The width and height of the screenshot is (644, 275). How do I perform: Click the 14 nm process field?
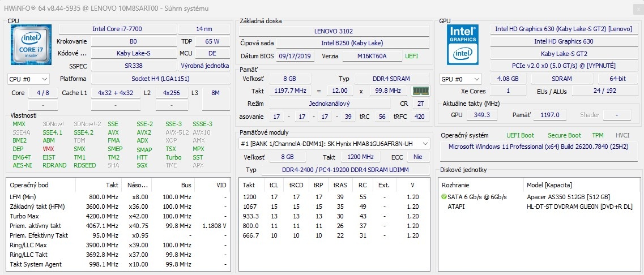coord(204,29)
